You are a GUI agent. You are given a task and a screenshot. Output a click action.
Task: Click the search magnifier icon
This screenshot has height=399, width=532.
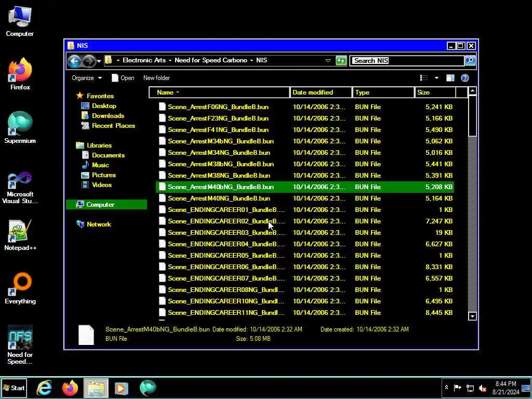470,61
